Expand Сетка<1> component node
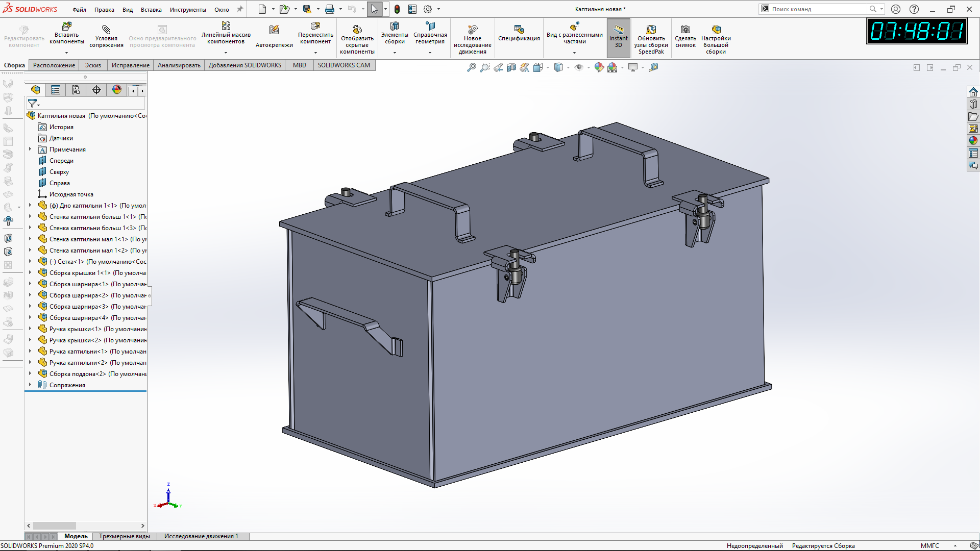This screenshot has width=980, height=551. (x=30, y=261)
